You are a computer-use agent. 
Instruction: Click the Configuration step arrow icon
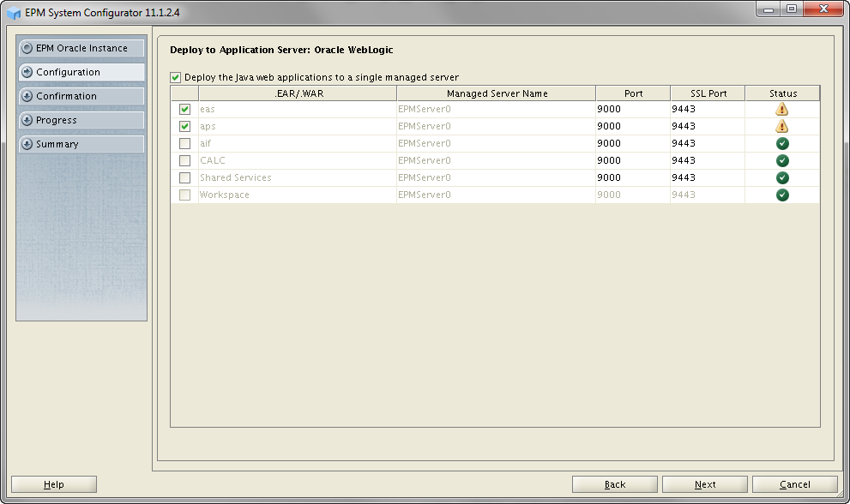click(27, 72)
